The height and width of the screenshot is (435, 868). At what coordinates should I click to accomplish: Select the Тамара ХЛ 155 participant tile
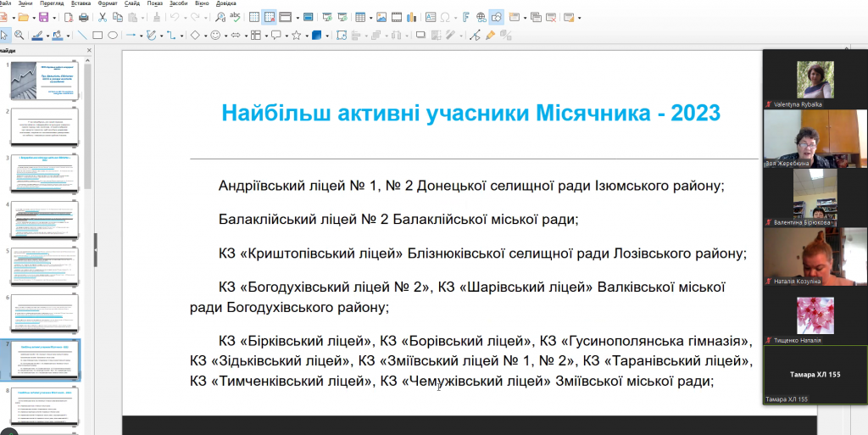[x=815, y=376]
